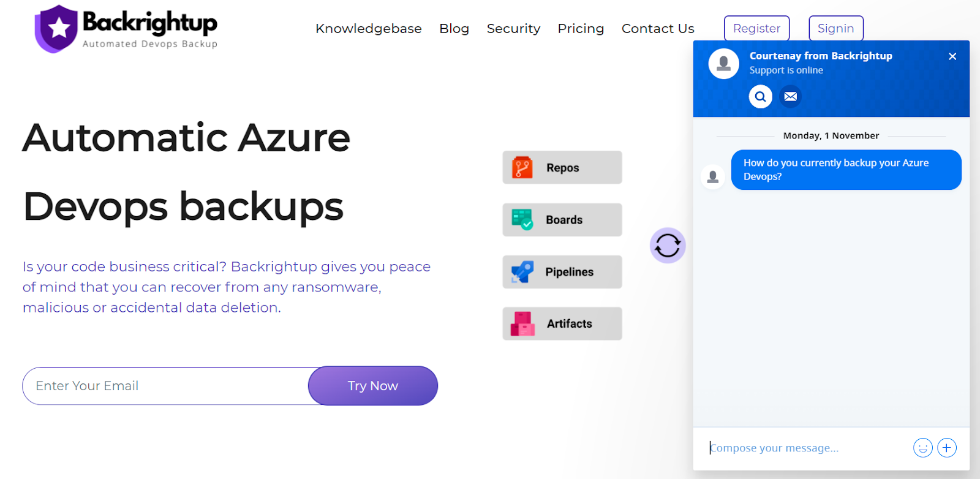Viewport: 980px width, 479px height.
Task: Click the search icon in chat header
Action: click(760, 96)
